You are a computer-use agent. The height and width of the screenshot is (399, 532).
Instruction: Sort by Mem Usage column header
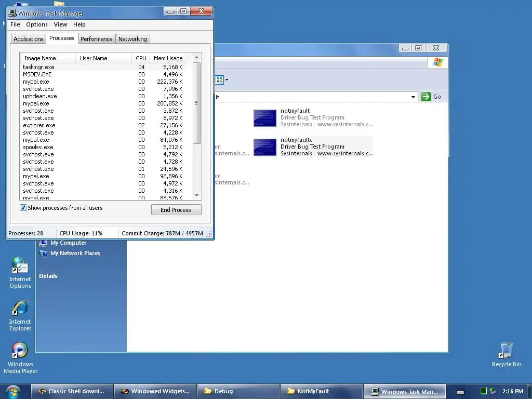tap(168, 58)
